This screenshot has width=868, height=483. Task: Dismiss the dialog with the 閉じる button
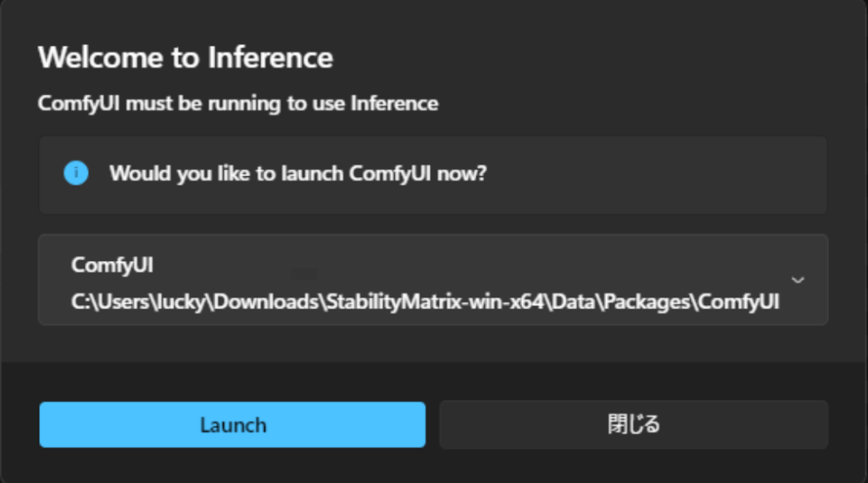(x=633, y=424)
